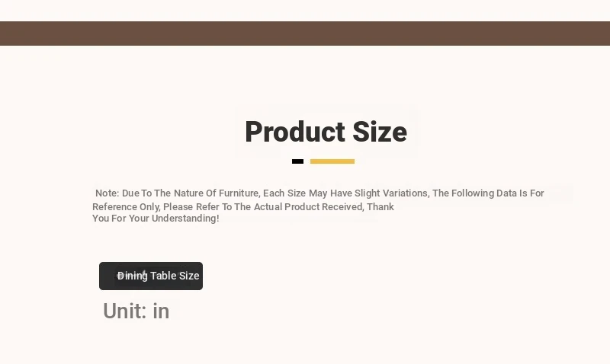Click "Actual Product Received" phrase
This screenshot has height=364, width=610.
(309, 206)
